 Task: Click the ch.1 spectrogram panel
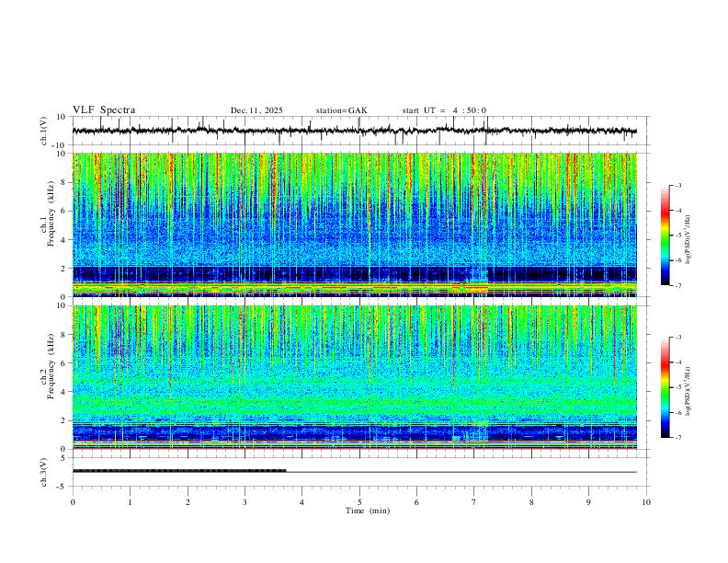pyautogui.click(x=355, y=224)
